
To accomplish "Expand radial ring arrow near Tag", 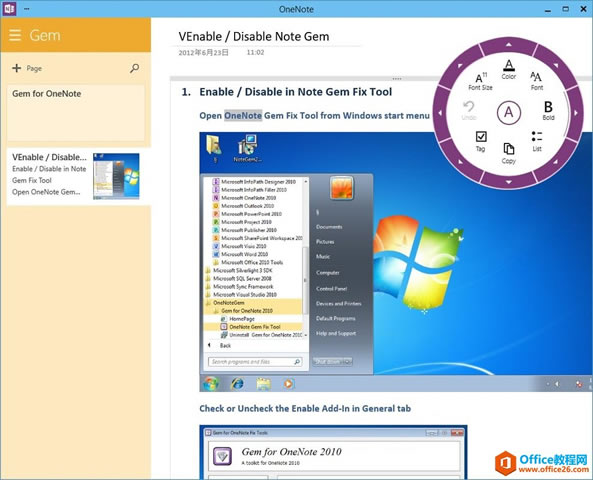I will (460, 162).
